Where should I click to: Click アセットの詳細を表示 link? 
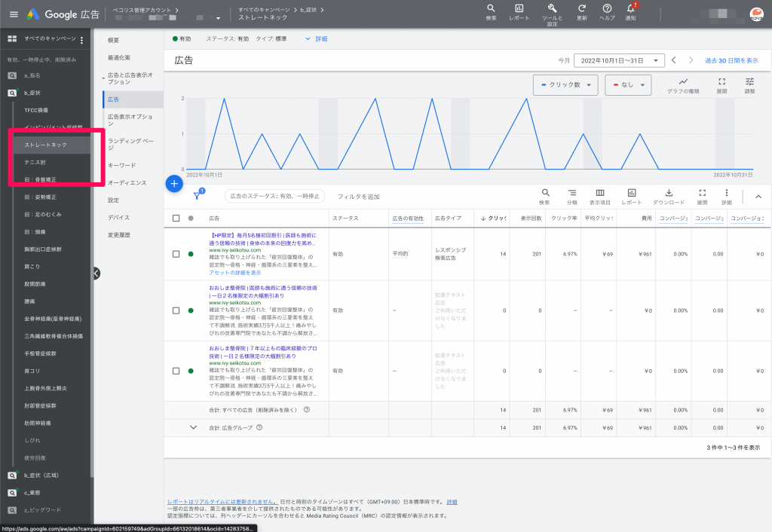point(235,272)
